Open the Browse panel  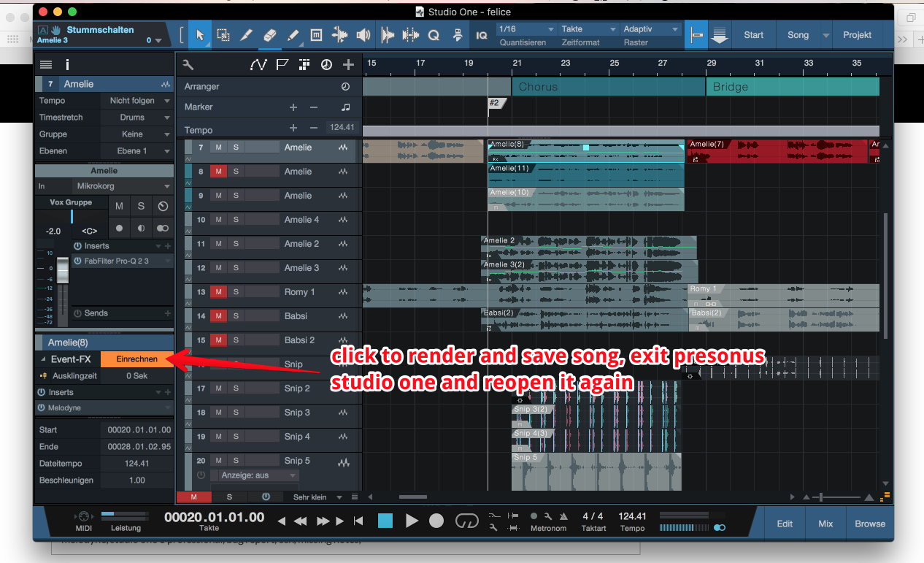(x=870, y=524)
